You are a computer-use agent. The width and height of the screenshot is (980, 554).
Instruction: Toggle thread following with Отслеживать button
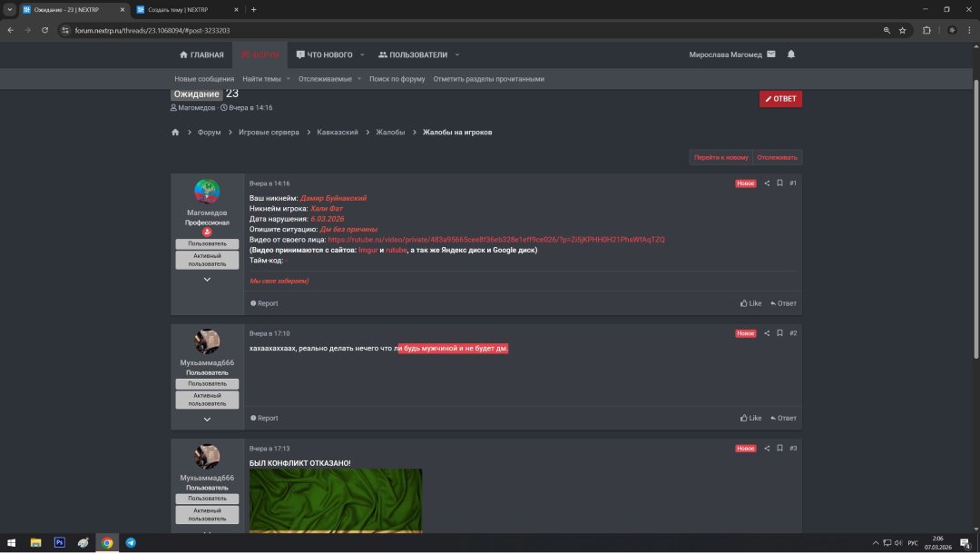[x=779, y=157]
